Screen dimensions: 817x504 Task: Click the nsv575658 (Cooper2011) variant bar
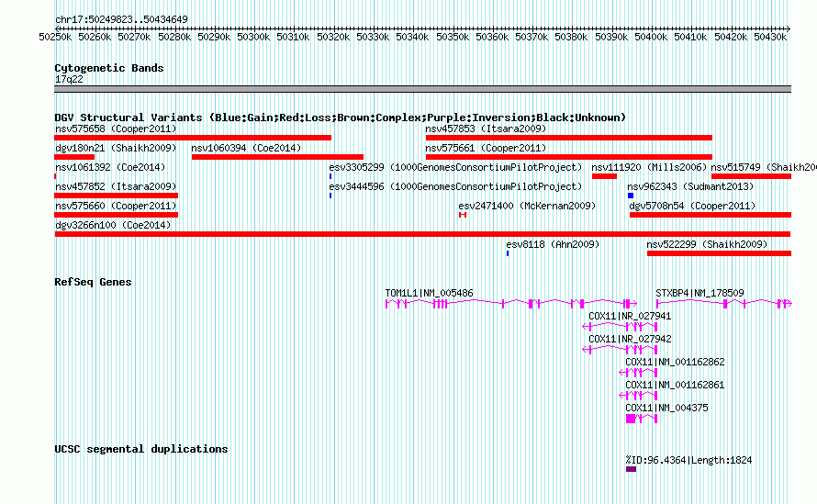click(x=193, y=138)
